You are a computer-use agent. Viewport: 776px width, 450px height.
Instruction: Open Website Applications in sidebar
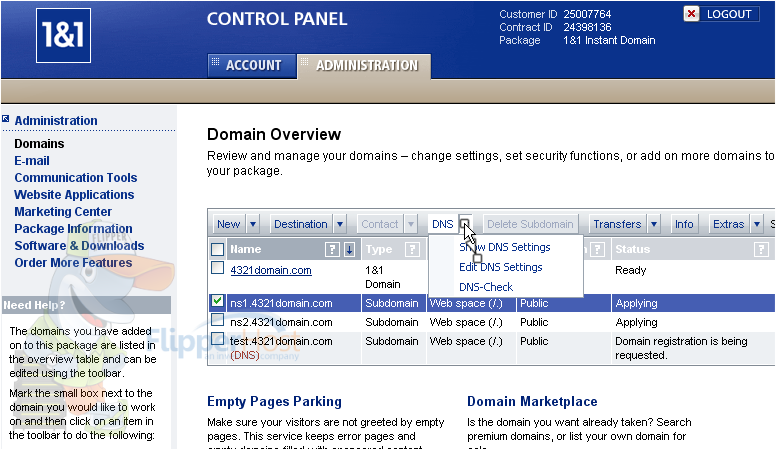point(74,195)
